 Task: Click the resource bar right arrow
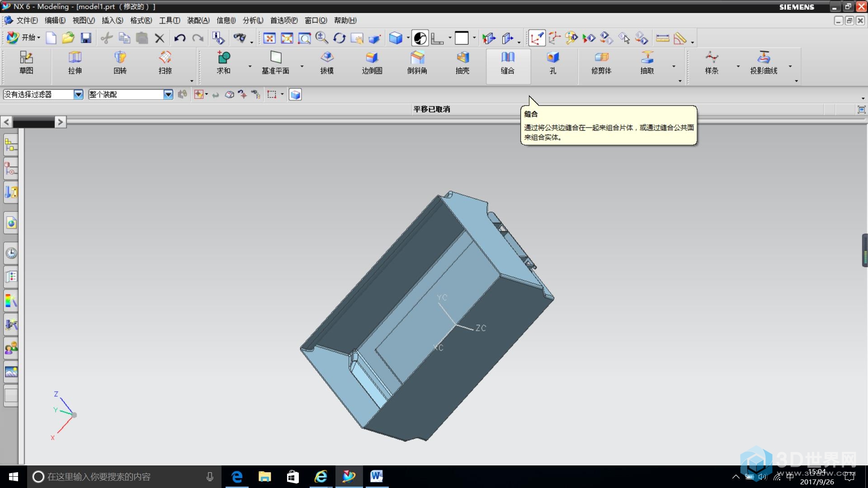pos(61,122)
